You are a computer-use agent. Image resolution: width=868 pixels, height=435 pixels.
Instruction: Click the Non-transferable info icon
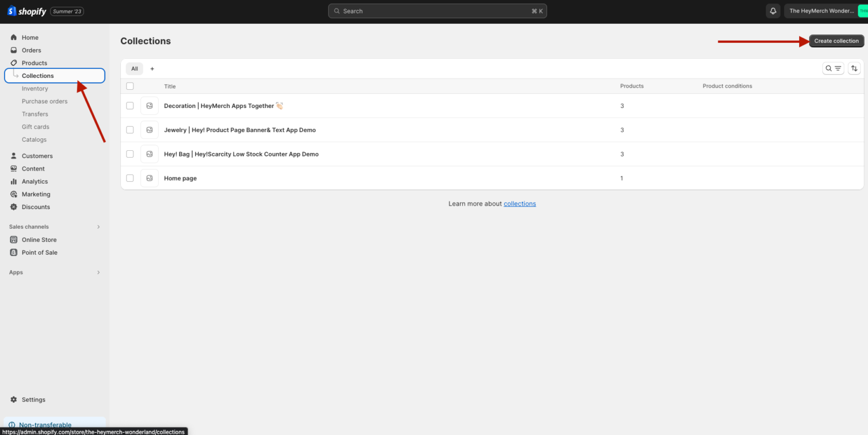point(12,425)
